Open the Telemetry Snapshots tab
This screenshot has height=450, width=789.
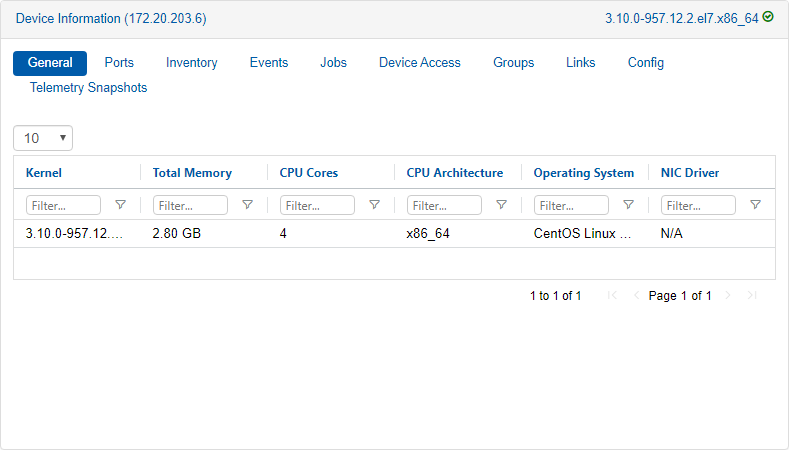pos(88,88)
